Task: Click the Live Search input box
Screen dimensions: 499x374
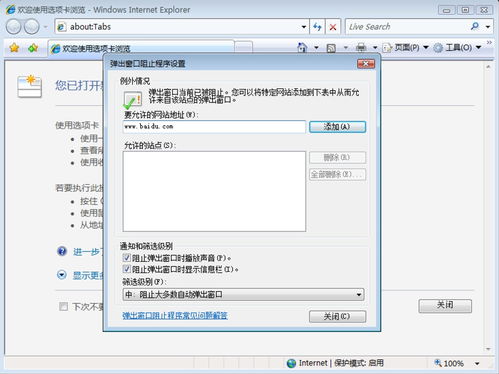Action: [x=407, y=27]
